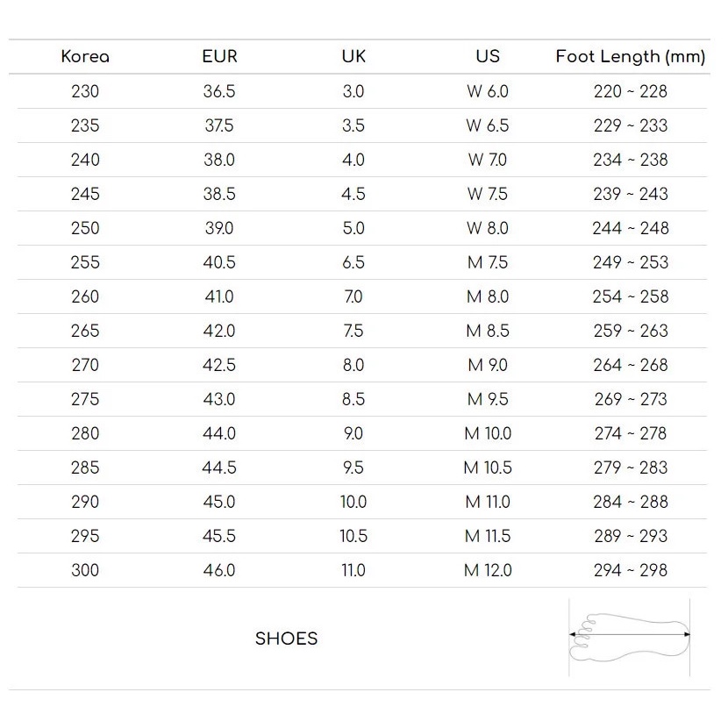The width and height of the screenshot is (728, 728).
Task: Select US size W 7.5
Action: (488, 194)
